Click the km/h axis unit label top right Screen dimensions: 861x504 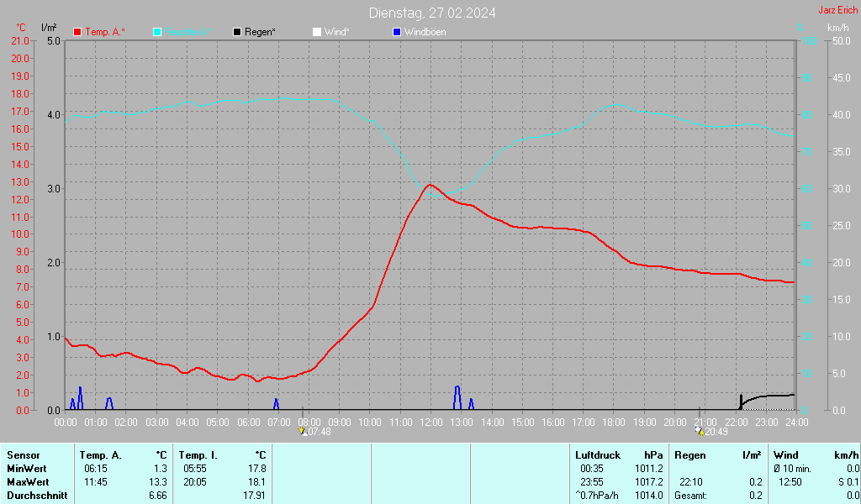[x=837, y=28]
